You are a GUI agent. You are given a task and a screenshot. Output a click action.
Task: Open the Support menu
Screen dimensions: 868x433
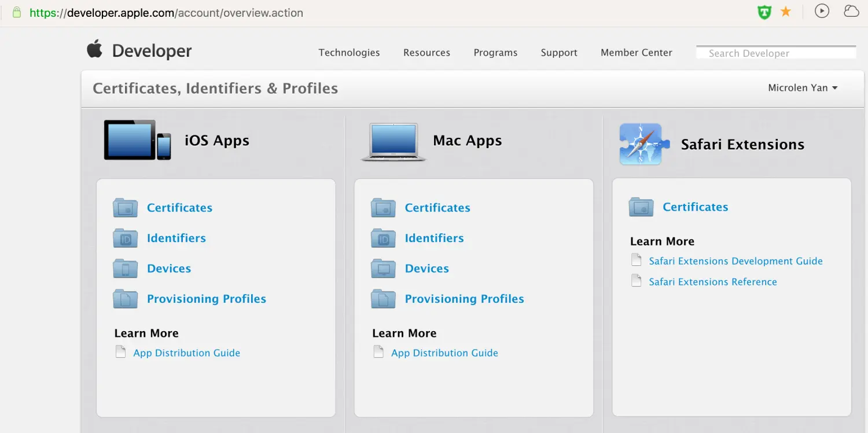[x=559, y=53]
